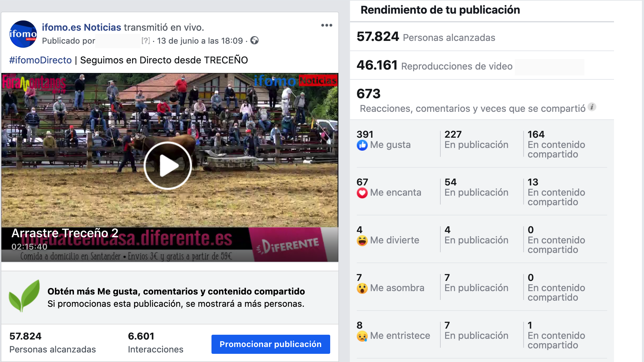Open the ifomo.es Noticias page link

82,27
